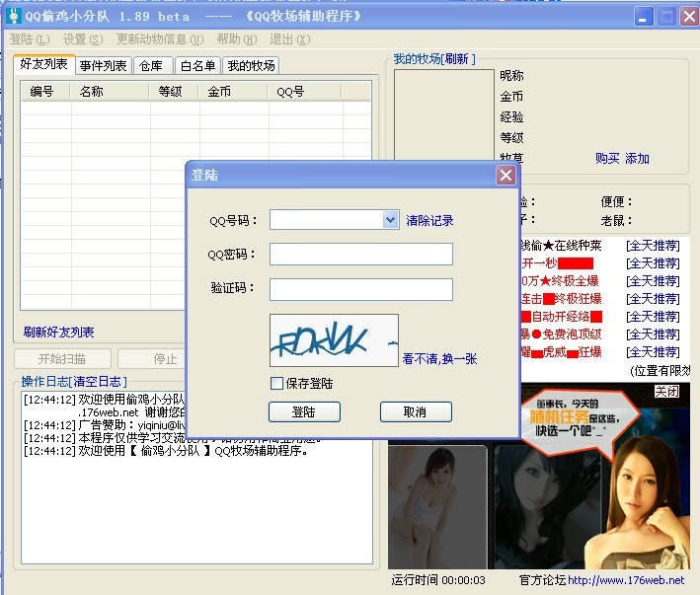
Task: Click 看不清,换一张 to refresh captcha
Action: (x=439, y=358)
